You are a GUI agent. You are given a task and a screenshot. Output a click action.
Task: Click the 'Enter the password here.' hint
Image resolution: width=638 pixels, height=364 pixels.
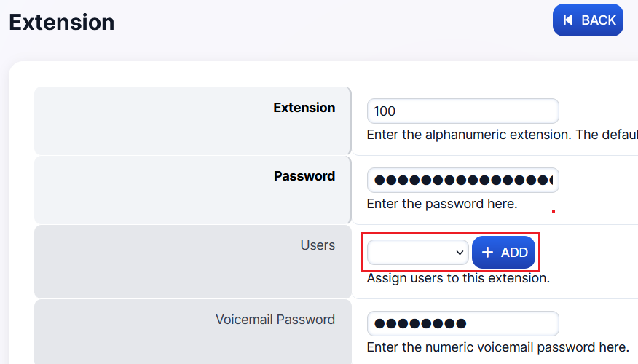click(x=441, y=204)
